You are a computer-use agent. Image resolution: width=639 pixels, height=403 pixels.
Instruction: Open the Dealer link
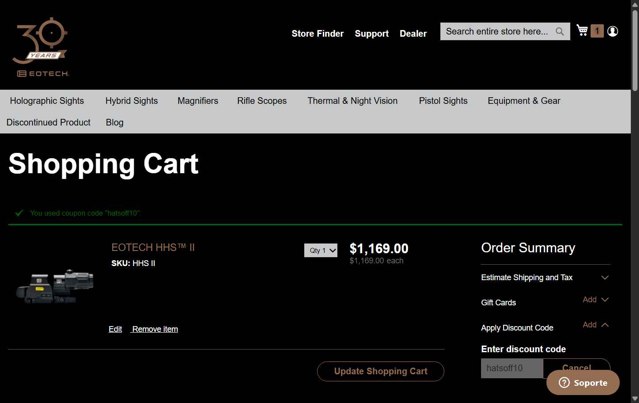click(413, 34)
